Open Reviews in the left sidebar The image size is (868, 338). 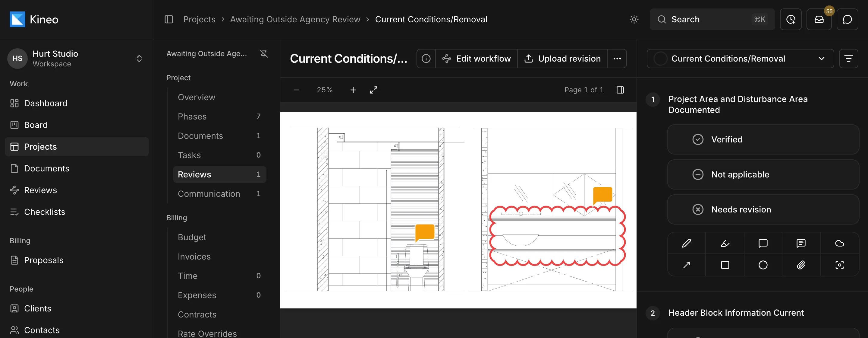pyautogui.click(x=77, y=190)
